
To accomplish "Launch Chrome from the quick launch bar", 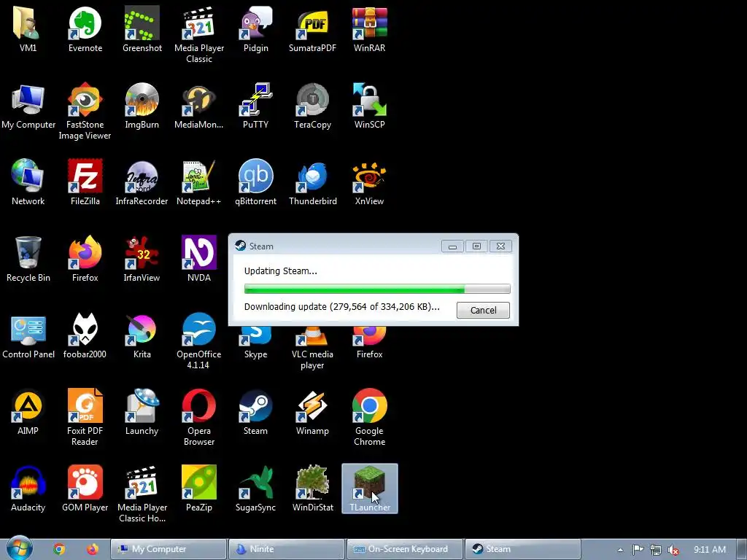I will [x=59, y=549].
